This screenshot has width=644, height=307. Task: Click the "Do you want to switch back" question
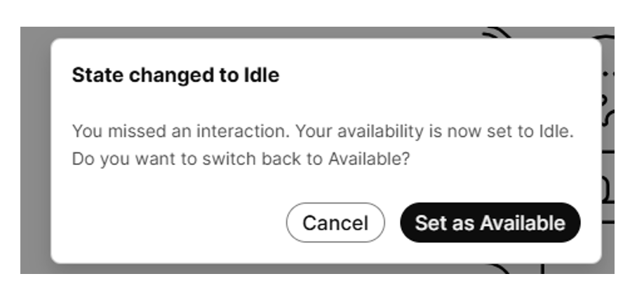[241, 159]
